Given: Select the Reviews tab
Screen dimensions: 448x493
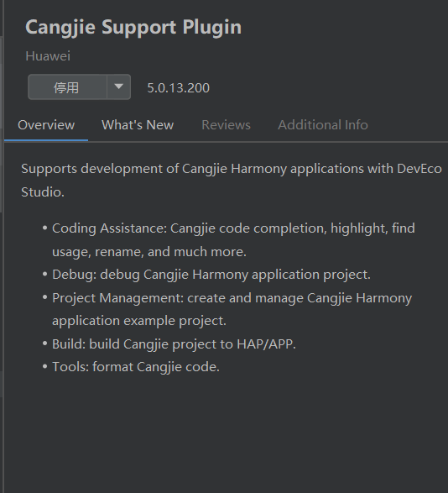Looking at the screenshot, I should [x=226, y=125].
